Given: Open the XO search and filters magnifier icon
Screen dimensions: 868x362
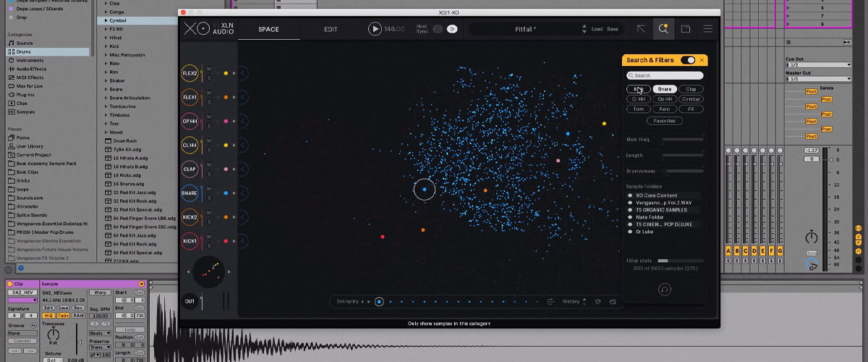Looking at the screenshot, I should [x=663, y=29].
